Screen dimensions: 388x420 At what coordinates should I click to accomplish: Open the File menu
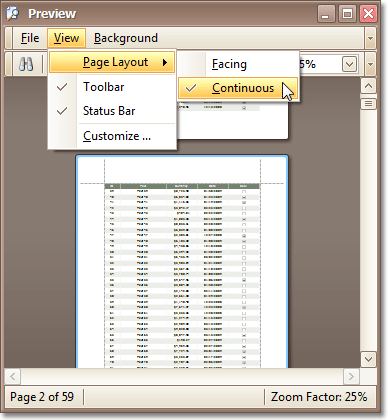30,38
